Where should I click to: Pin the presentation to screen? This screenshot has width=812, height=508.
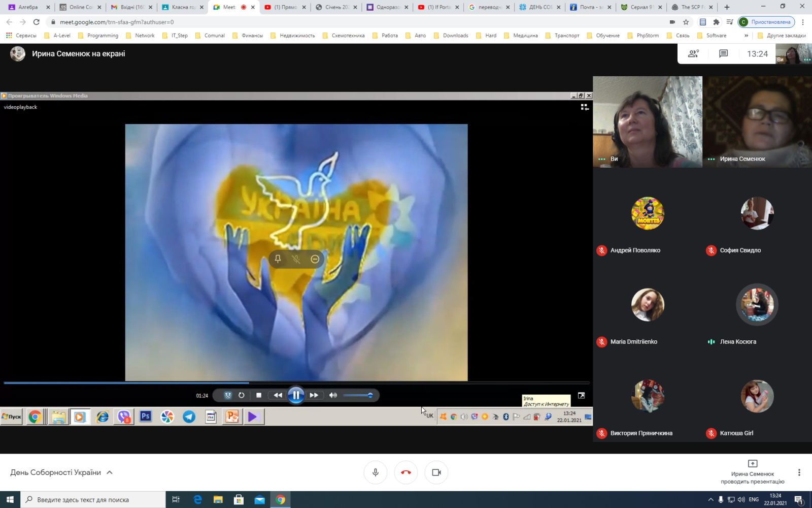[x=278, y=259]
